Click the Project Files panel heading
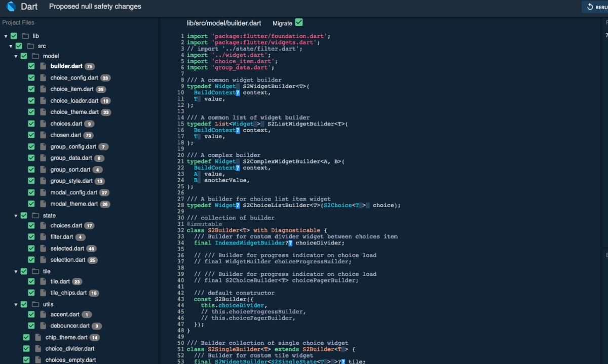Viewport: 608px width, 364px height. [x=18, y=23]
